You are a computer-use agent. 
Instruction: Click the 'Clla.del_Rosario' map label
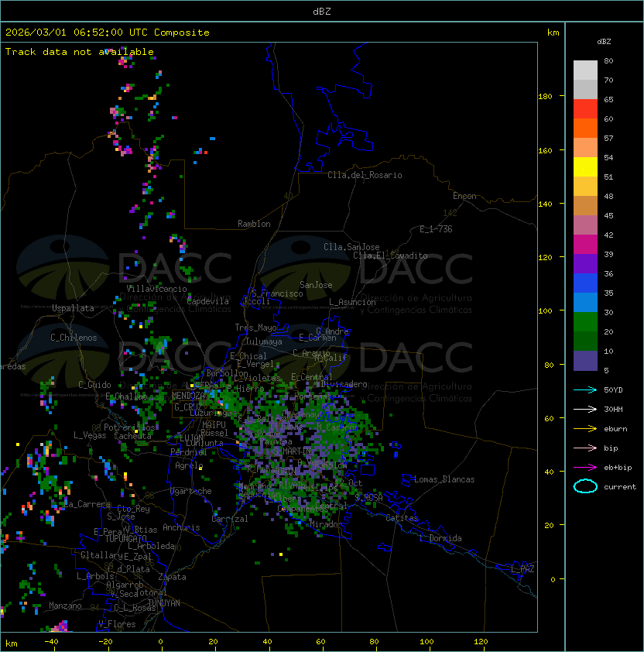pyautogui.click(x=365, y=176)
